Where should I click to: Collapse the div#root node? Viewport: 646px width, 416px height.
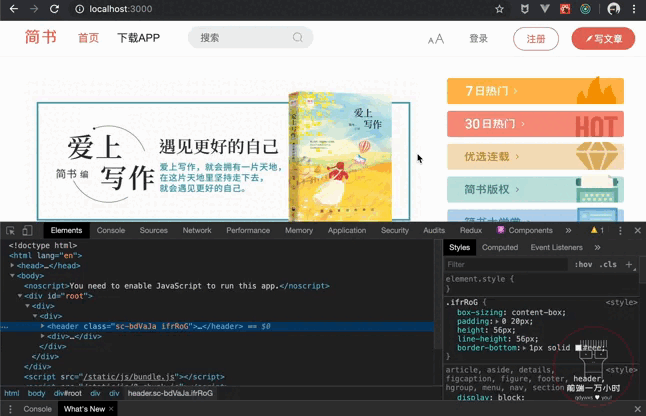pos(20,296)
